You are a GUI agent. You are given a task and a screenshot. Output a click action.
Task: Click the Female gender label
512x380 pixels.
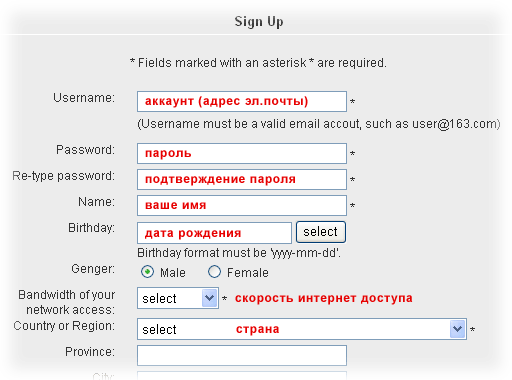pos(248,273)
